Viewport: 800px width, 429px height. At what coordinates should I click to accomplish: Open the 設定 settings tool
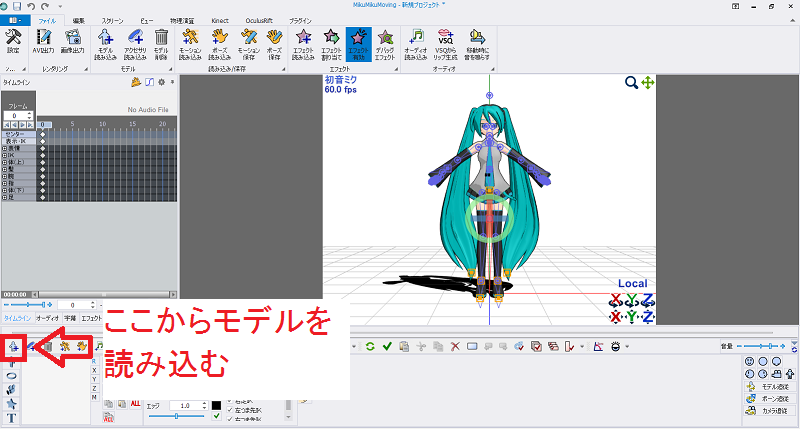click(13, 41)
